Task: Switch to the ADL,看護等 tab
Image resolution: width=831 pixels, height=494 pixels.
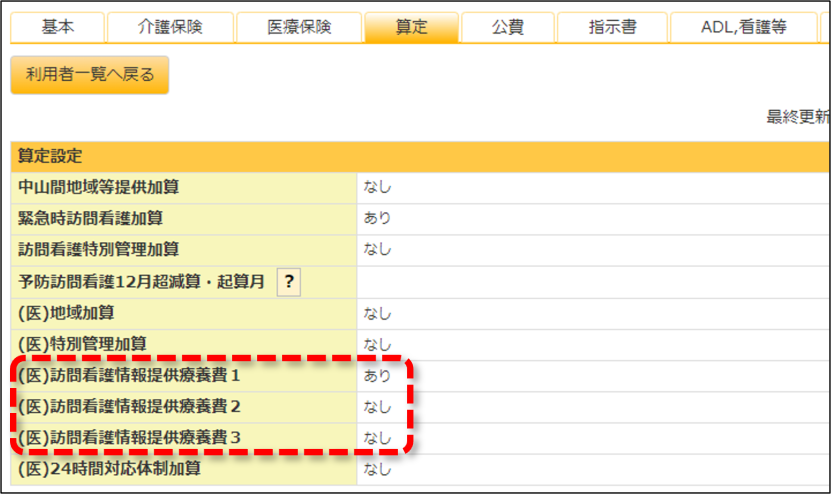Action: pyautogui.click(x=744, y=27)
